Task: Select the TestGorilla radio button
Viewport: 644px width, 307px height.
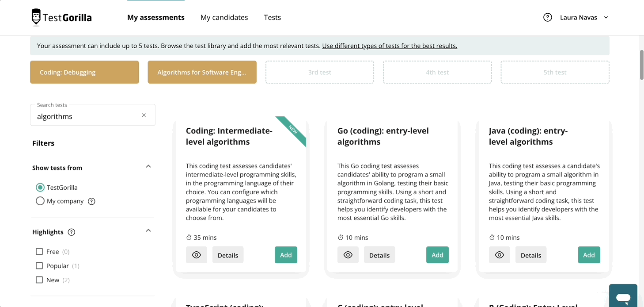Action: click(40, 188)
